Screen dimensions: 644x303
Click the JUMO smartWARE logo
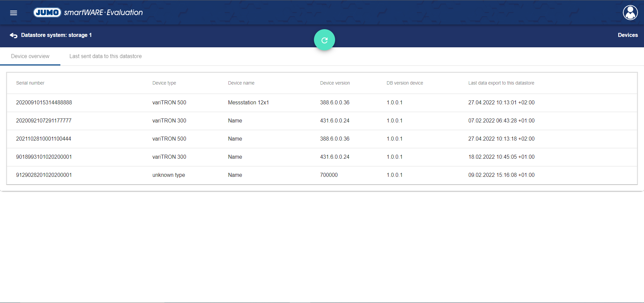click(x=88, y=12)
